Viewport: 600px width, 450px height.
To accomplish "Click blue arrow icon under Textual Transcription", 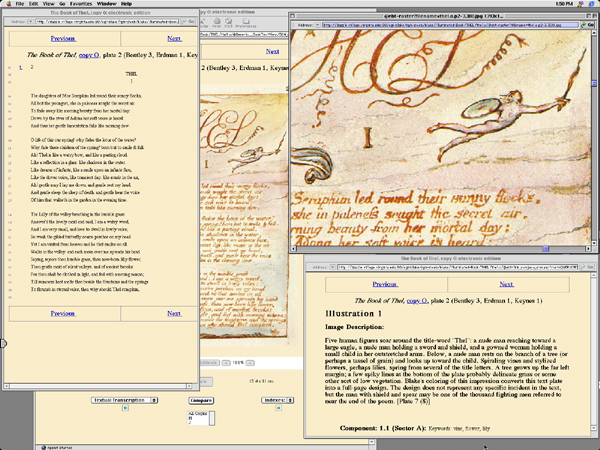I will click(x=125, y=408).
